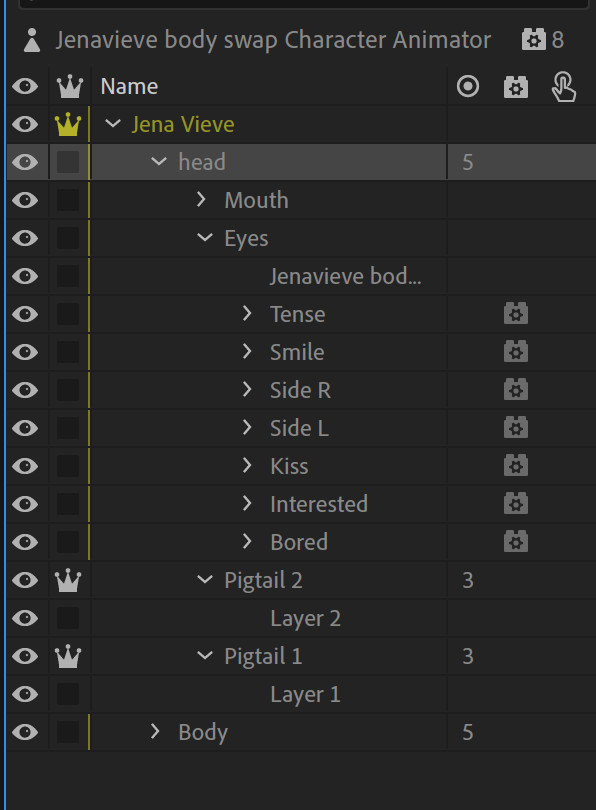The height and width of the screenshot is (810, 596).
Task: Hide the Bored layer
Action: 25,542
